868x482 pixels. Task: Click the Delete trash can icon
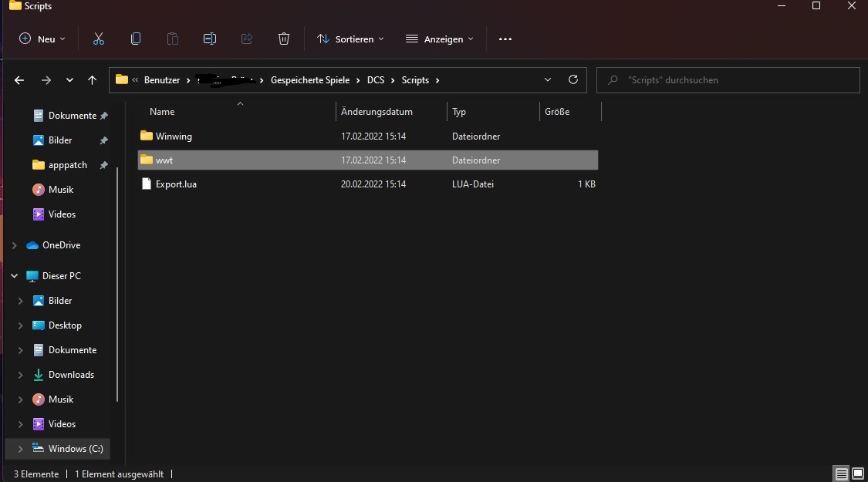(x=283, y=39)
